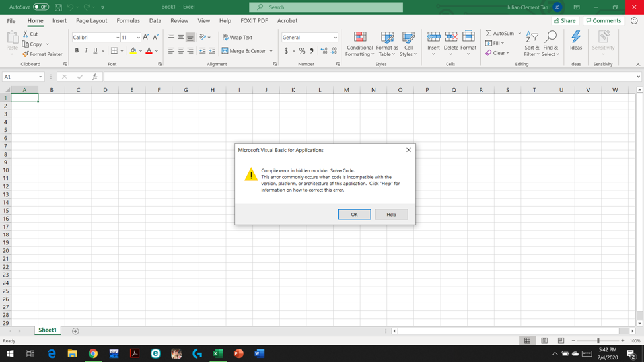
Task: Move the zoom slider handle
Action: (x=598, y=341)
